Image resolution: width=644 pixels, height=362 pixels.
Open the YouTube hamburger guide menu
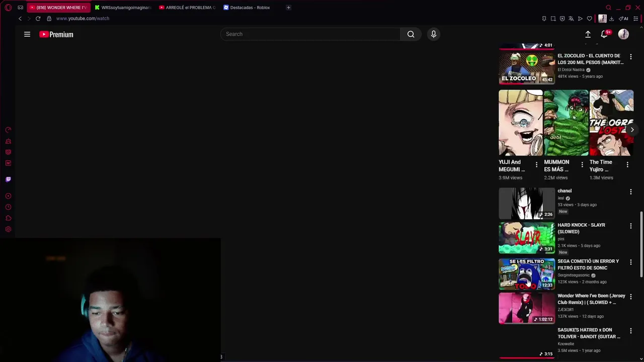(27, 34)
